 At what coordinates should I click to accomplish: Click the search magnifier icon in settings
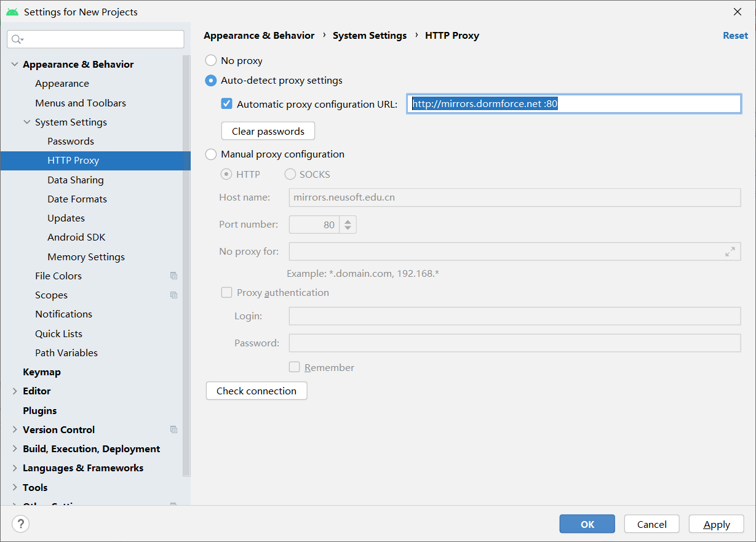pos(17,39)
